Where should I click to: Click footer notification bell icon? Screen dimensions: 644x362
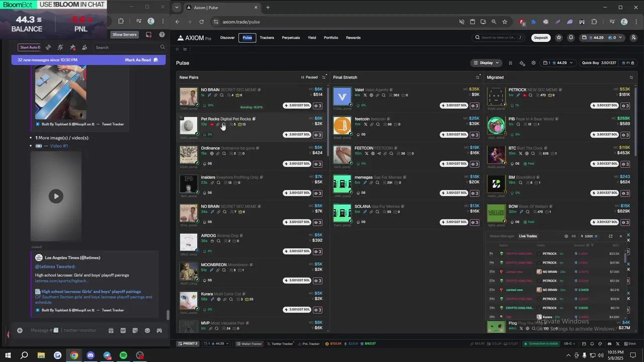[x=592, y=344]
